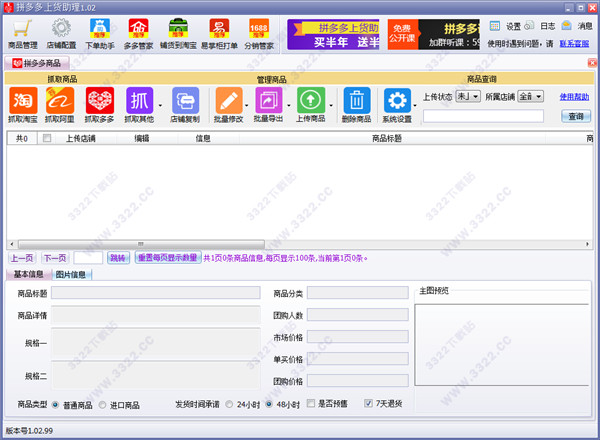Click the 主图预览 image area
The width and height of the screenshot is (600, 440).
[502, 345]
